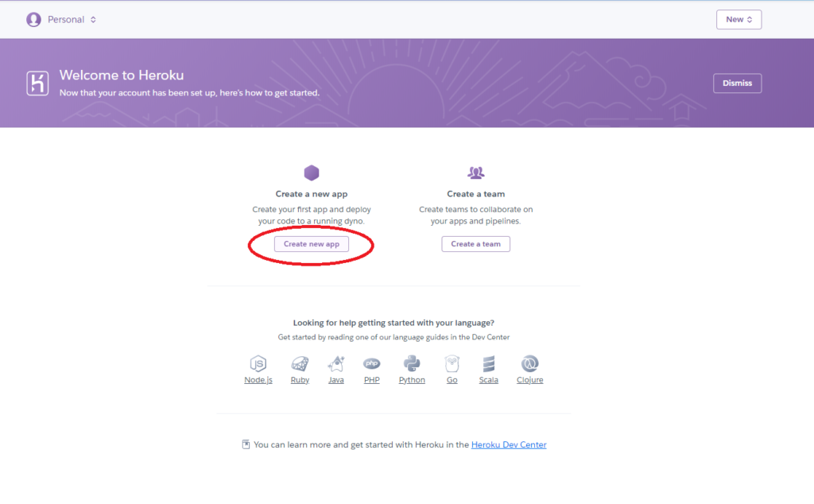This screenshot has height=504, width=814.
Task: Click the user avatar icon
Action: pos(33,19)
